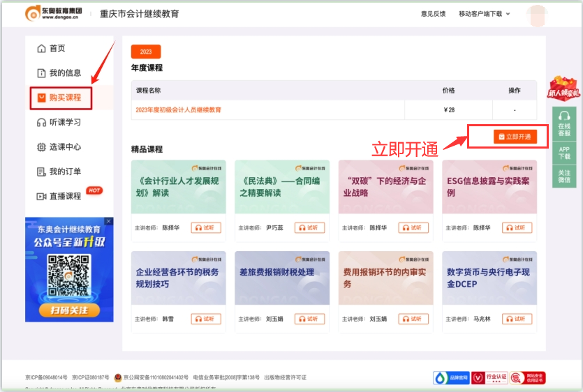
Task: Open the 意见反馈 link
Action: coord(433,14)
